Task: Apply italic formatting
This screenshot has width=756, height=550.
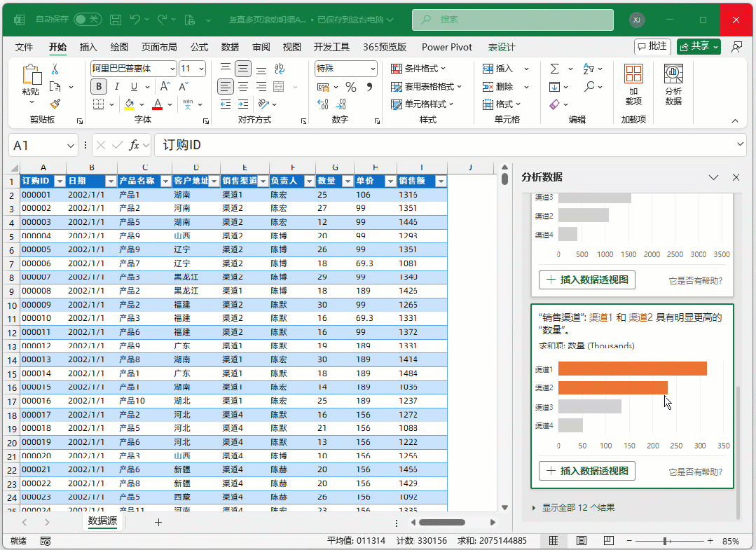Action: (x=117, y=87)
